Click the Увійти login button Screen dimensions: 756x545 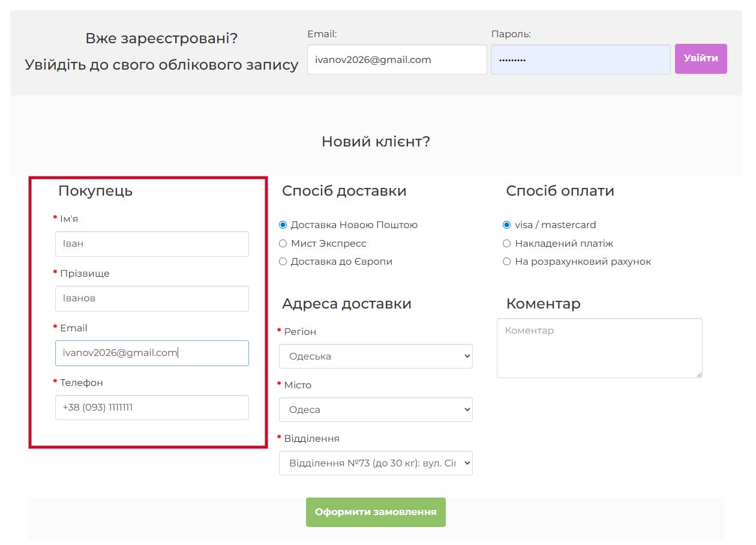click(700, 59)
